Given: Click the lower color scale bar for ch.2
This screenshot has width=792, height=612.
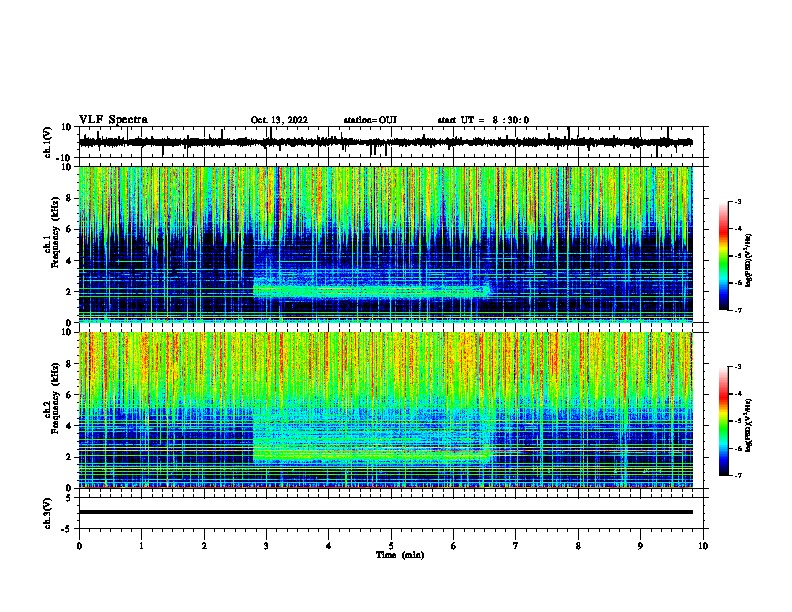Looking at the screenshot, I should click(724, 421).
